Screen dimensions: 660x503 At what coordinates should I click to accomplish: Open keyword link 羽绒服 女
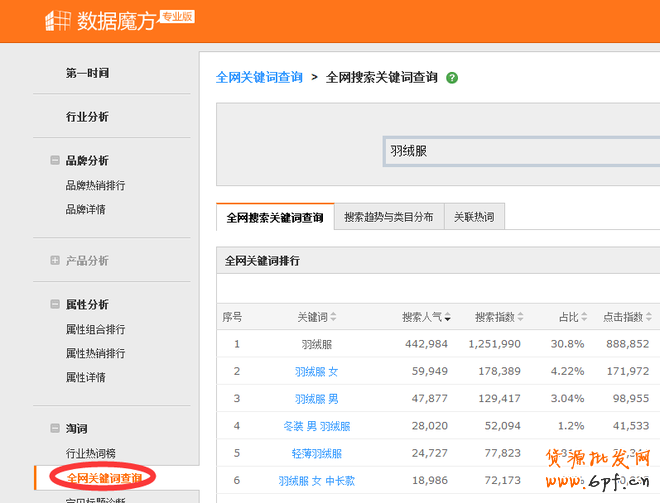coord(316,371)
